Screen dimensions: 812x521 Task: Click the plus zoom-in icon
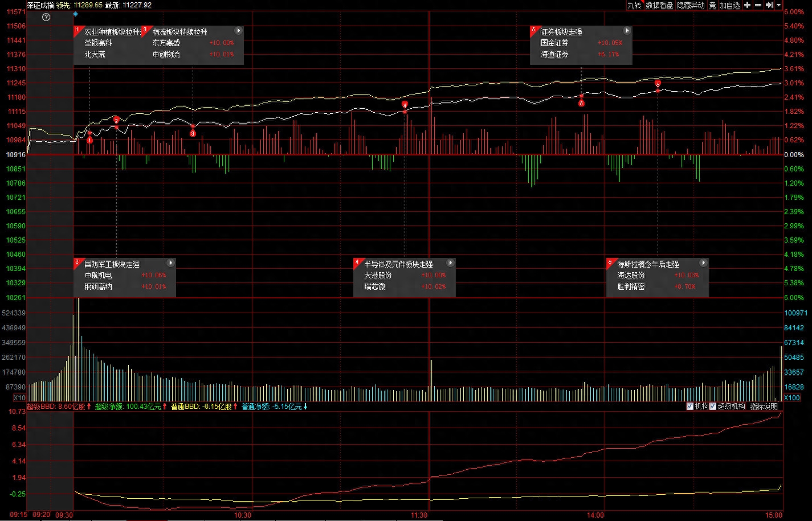(x=747, y=5)
